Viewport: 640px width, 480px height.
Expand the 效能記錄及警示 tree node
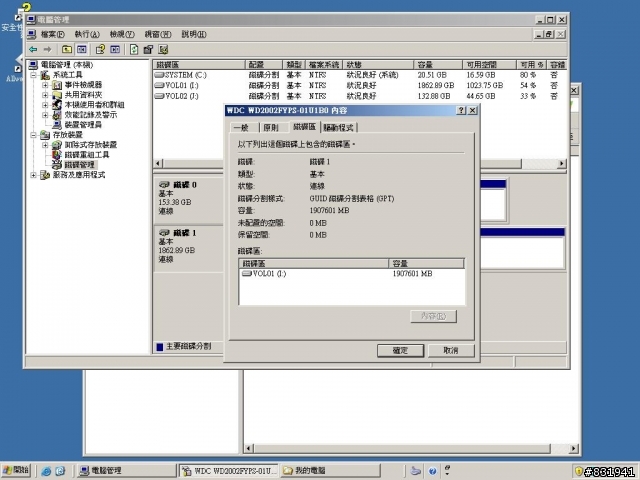click(x=45, y=115)
